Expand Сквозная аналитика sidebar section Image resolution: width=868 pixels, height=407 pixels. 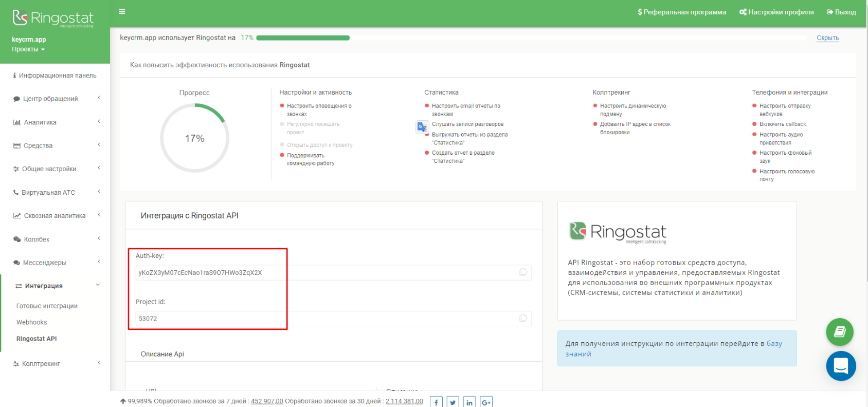click(55, 216)
